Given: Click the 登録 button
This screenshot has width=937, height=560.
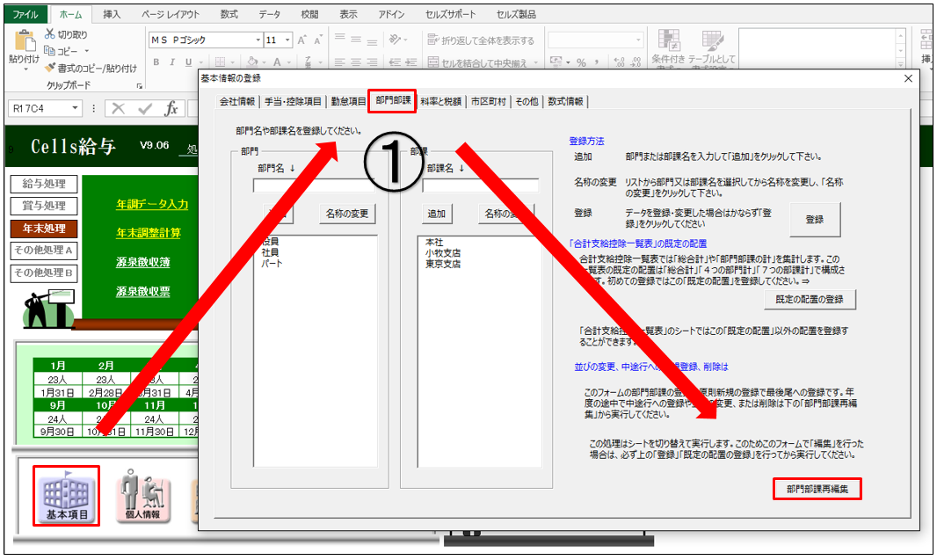Looking at the screenshot, I should click(815, 219).
